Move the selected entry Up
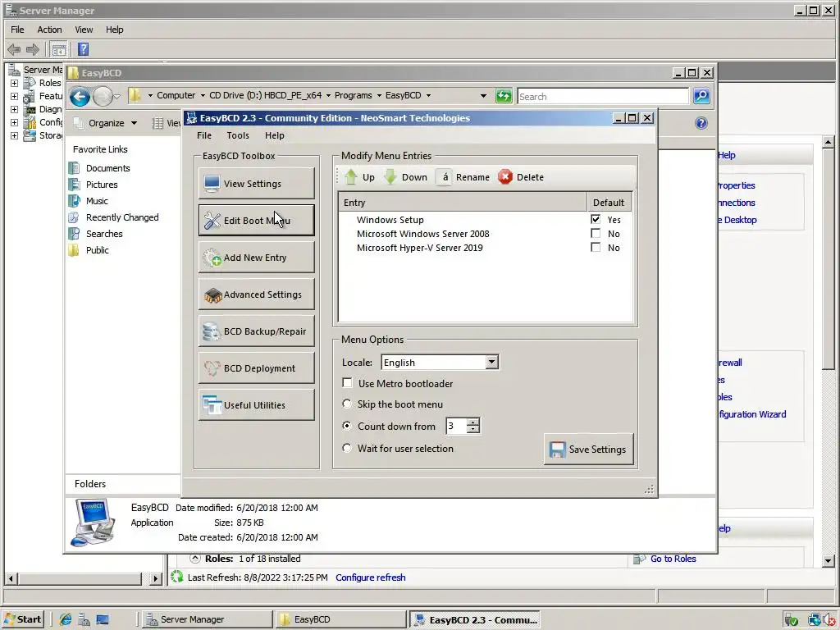Viewport: 840px width, 630px height. pos(359,177)
